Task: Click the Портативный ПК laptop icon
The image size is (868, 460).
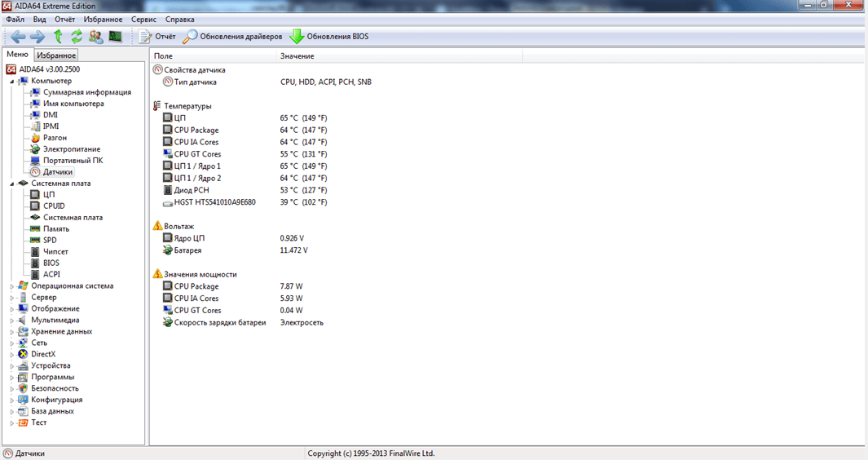Action: point(35,160)
